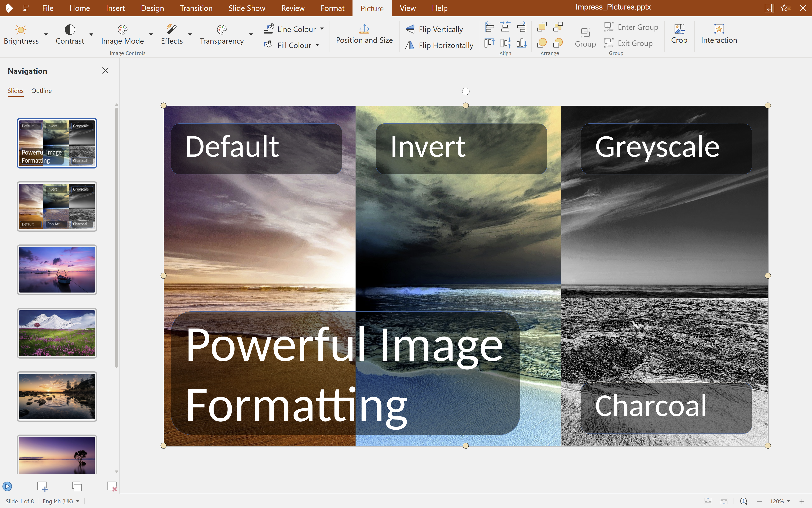Expand Contrast dropdown arrow
The width and height of the screenshot is (812, 508).
coord(91,34)
